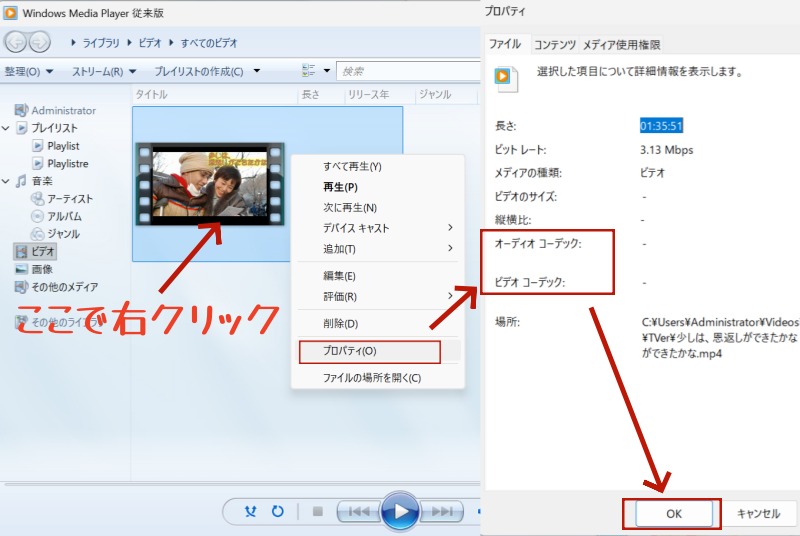
Task: Click the ビデオ film icon in sidebar
Action: (21, 251)
